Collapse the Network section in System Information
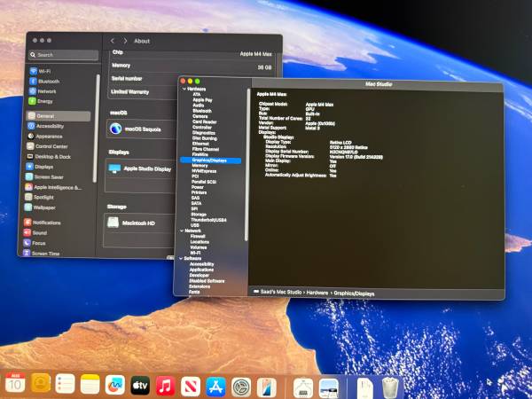532x399 pixels. [x=182, y=231]
